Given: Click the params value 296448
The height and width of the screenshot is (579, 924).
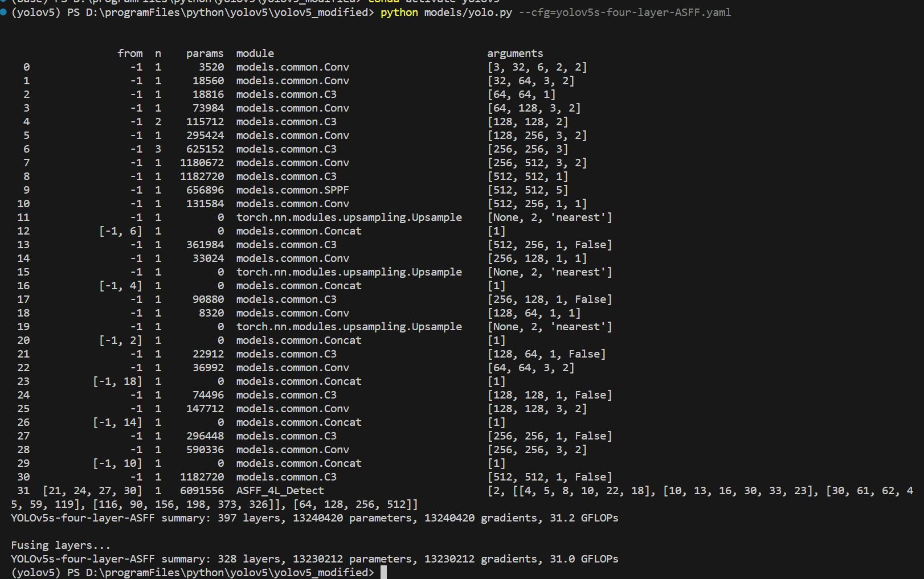Looking at the screenshot, I should coord(205,436).
